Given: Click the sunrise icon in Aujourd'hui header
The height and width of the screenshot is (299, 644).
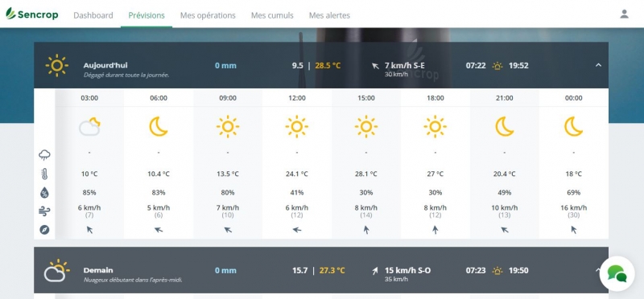Looking at the screenshot, I should pyautogui.click(x=497, y=66).
